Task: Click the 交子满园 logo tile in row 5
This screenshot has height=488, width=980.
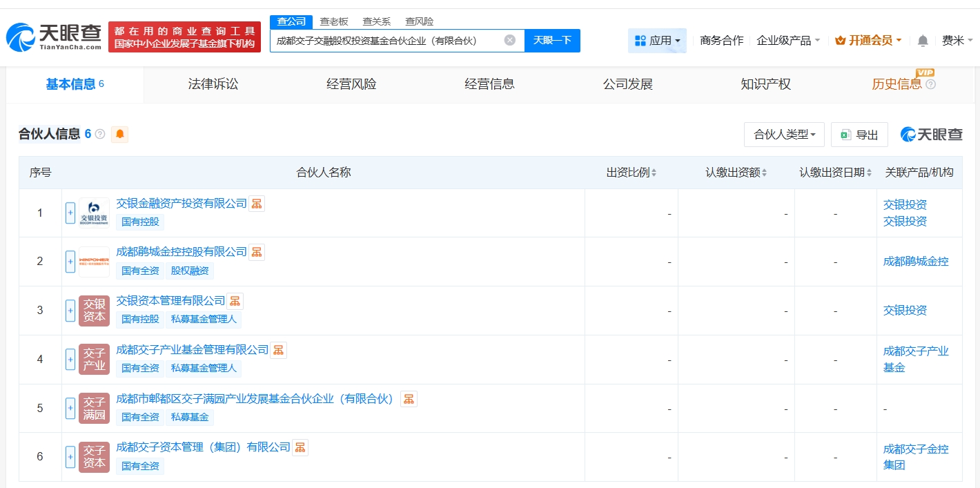Action: 94,408
